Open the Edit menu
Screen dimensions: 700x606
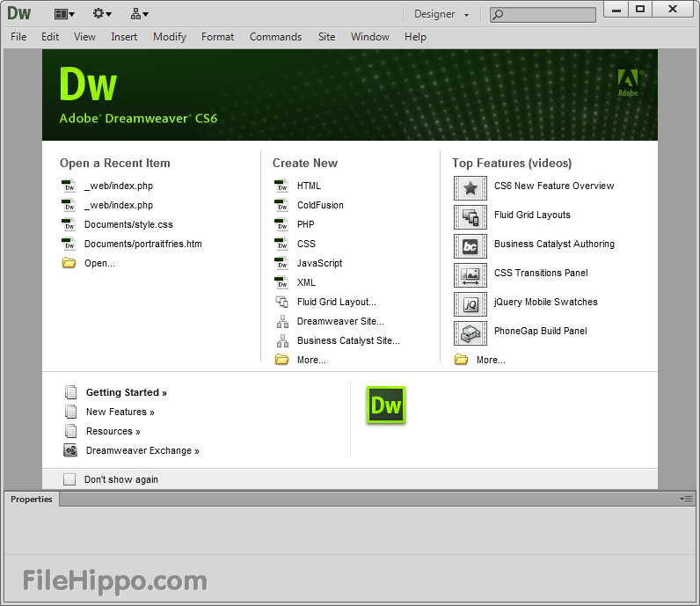(x=50, y=37)
